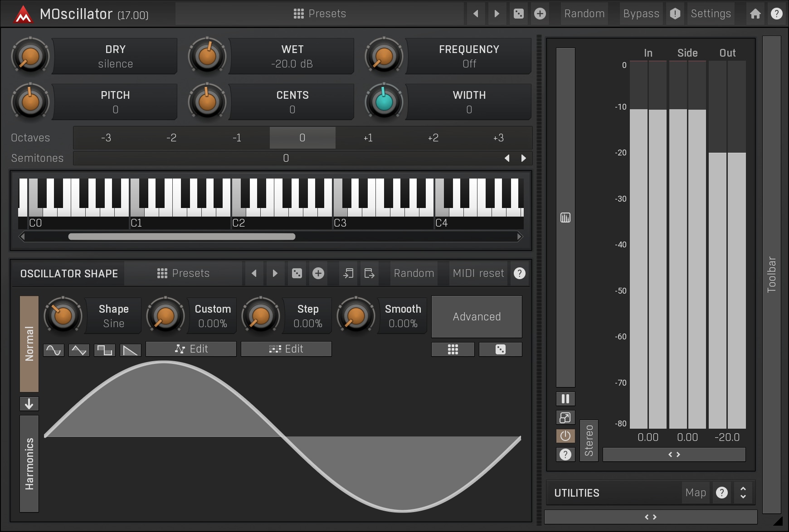The width and height of the screenshot is (789, 532).
Task: Expand the Utilities section arrows
Action: (743, 493)
